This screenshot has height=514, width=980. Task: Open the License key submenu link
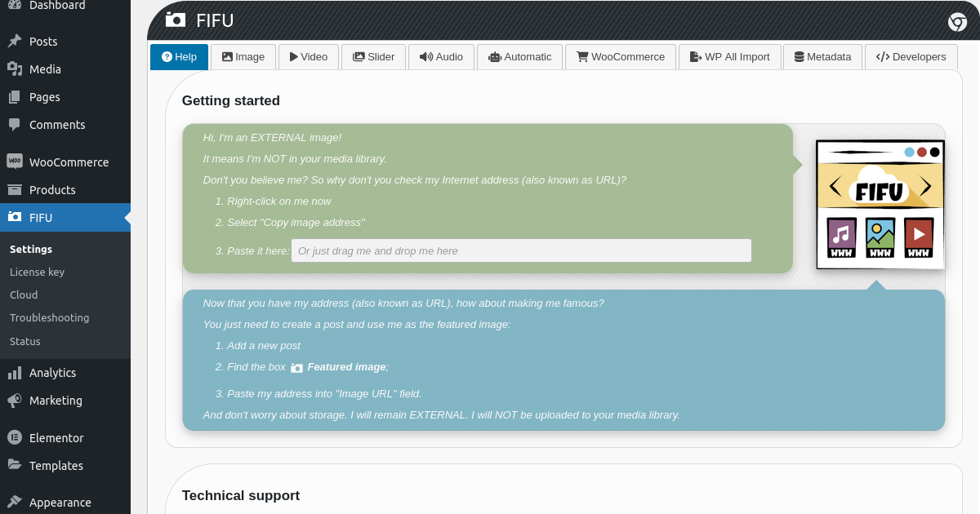(37, 273)
